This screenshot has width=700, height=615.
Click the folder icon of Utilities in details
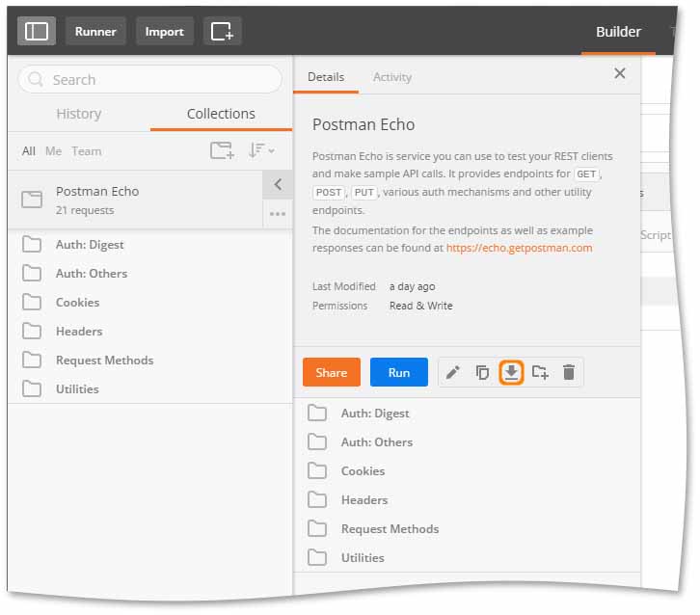pos(317,557)
